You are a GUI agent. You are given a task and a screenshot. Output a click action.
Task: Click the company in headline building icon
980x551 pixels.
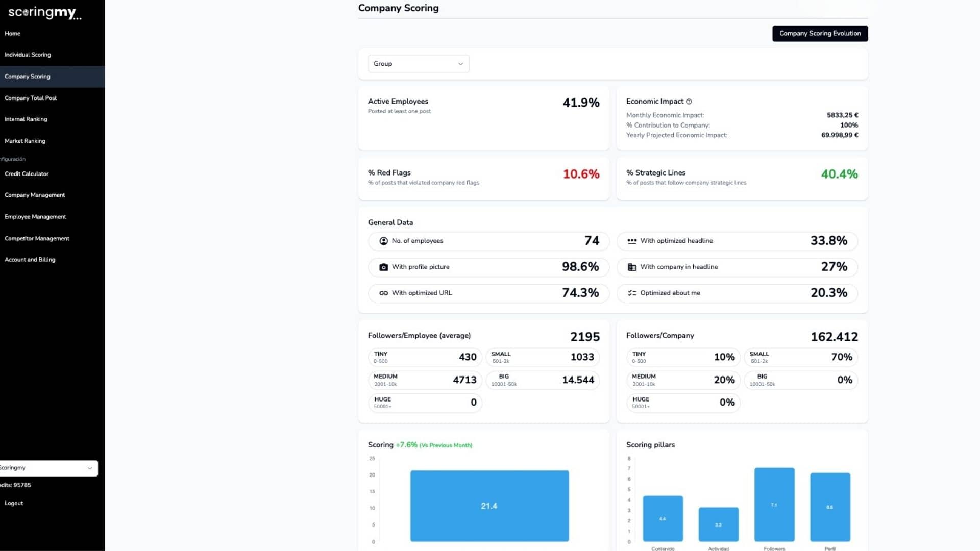[632, 267]
